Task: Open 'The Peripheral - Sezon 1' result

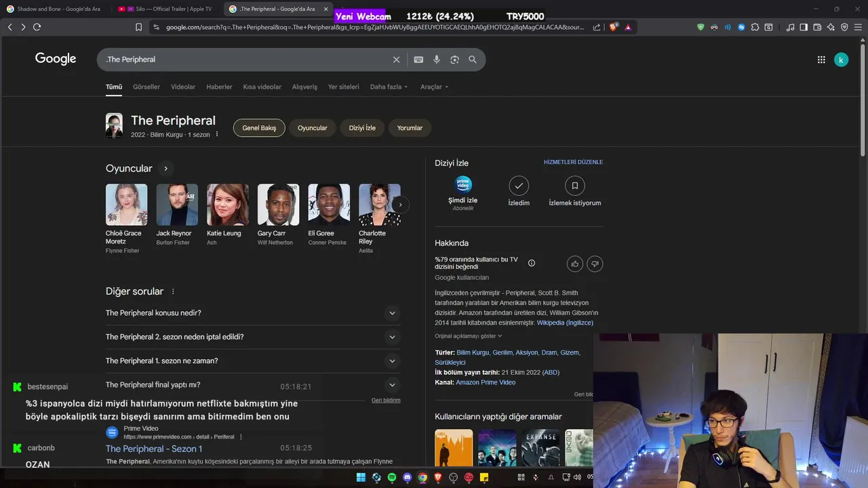Action: [x=154, y=449]
